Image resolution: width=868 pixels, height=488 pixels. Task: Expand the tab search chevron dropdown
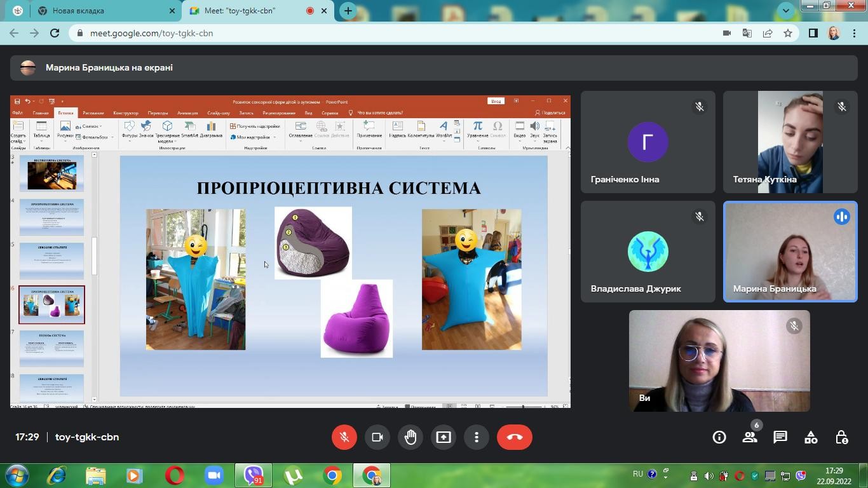click(x=786, y=11)
